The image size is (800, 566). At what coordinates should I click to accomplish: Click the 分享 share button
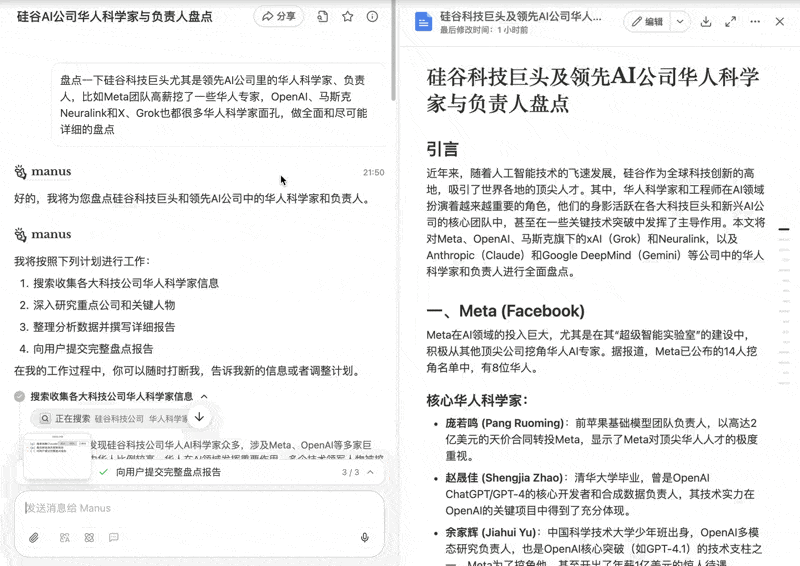pos(279,16)
